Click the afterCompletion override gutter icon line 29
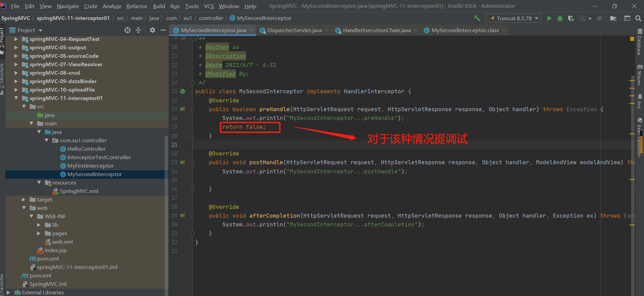Screen dimensions: 644x296 183,216
